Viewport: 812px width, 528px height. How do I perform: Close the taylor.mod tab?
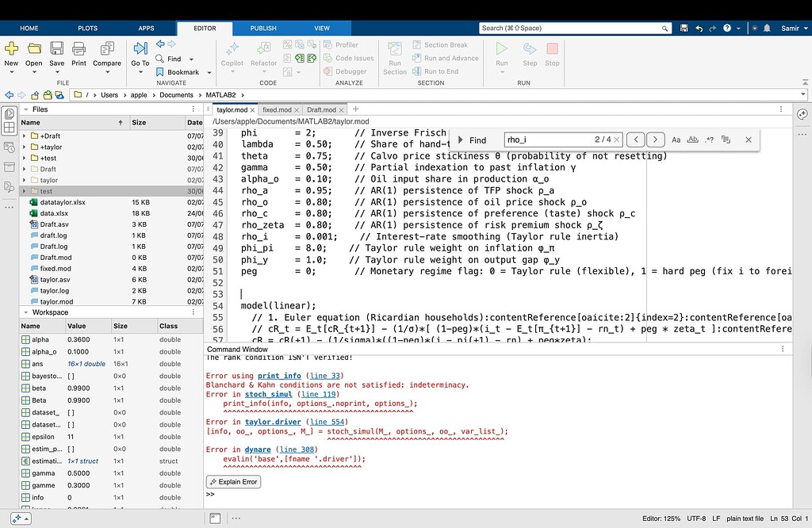(x=253, y=110)
